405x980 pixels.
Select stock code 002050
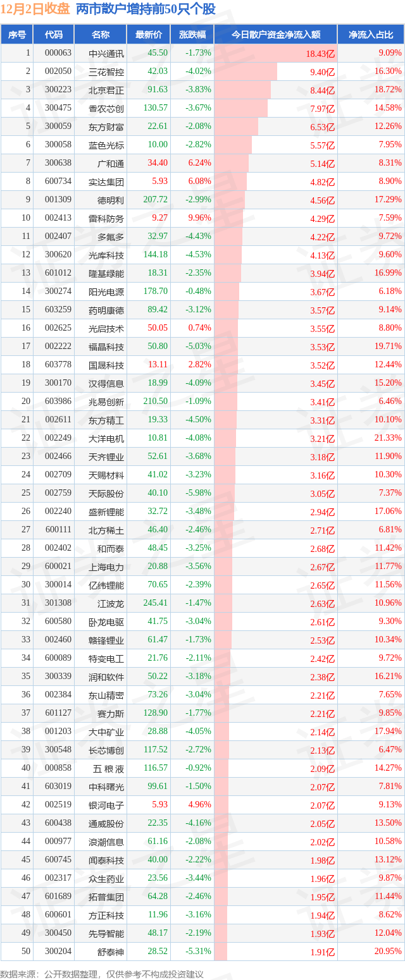coord(58,71)
